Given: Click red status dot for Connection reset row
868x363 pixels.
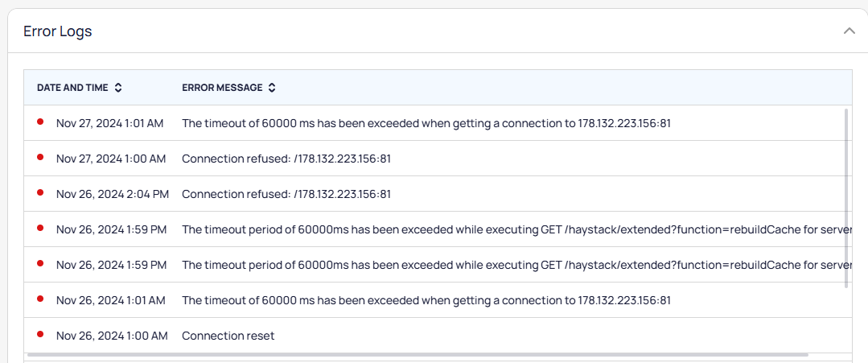Looking at the screenshot, I should 40,335.
